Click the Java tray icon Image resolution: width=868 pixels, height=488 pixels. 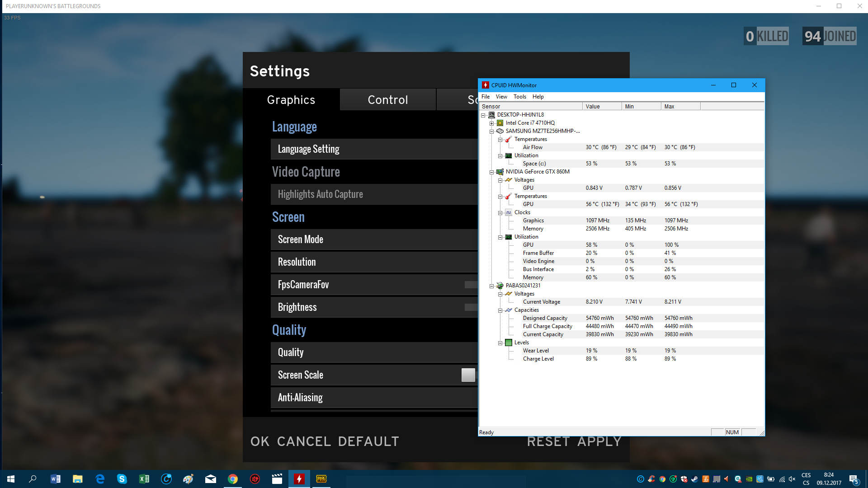(706, 479)
